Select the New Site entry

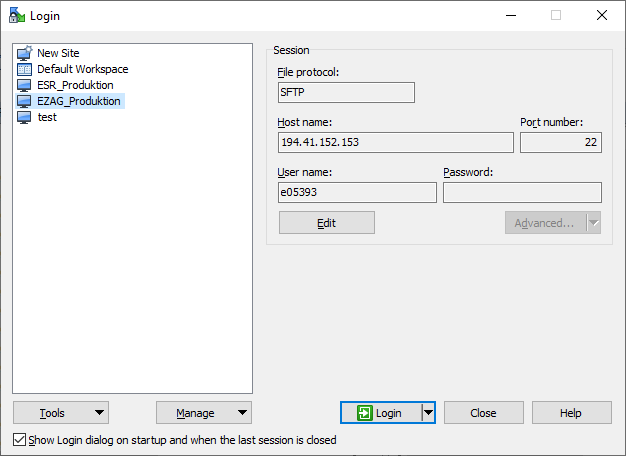(58, 53)
